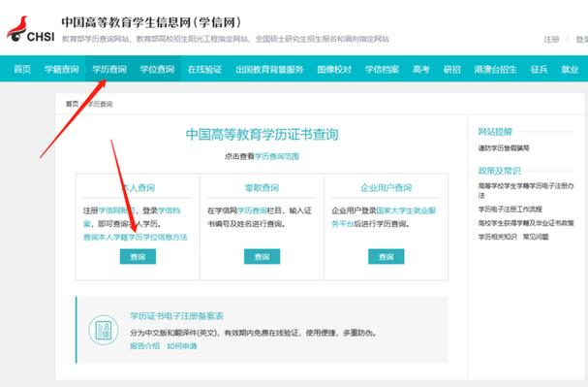This screenshot has height=387, width=588.
Task: Click 查询 button under 零散查询
Action: point(262,256)
